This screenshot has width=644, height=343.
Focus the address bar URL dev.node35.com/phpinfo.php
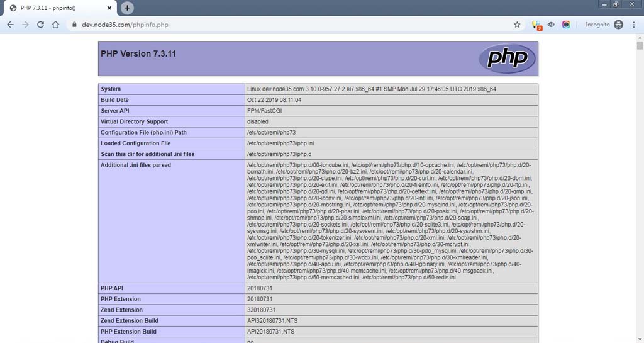[125, 25]
